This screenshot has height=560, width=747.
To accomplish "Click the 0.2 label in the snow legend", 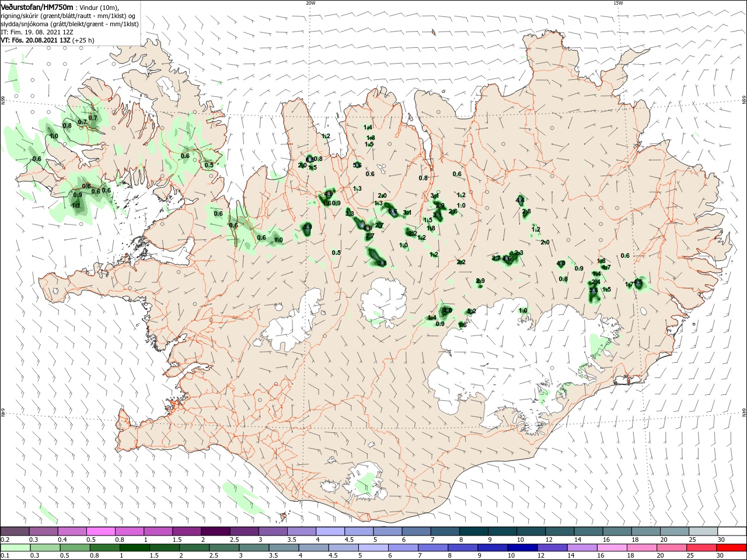I will click(5, 540).
